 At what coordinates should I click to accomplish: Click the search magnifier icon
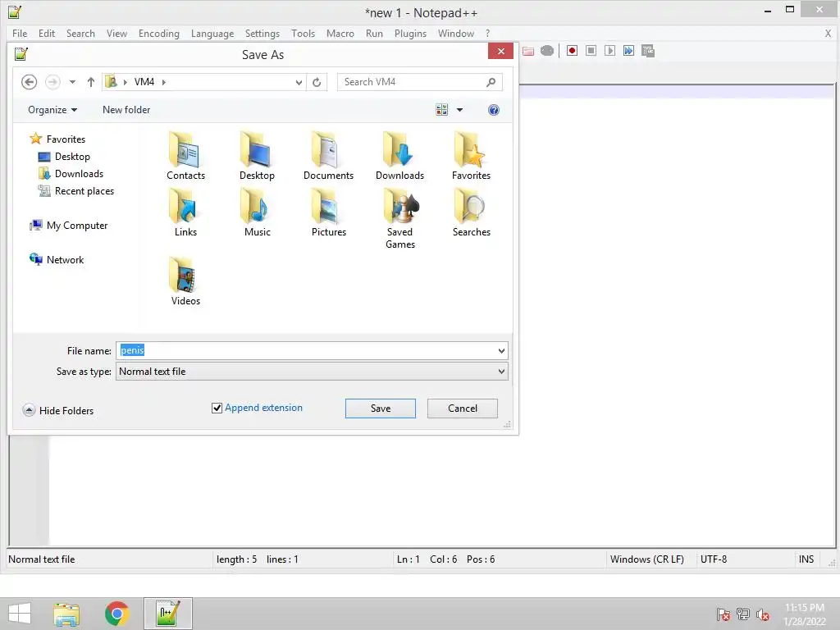coord(491,82)
